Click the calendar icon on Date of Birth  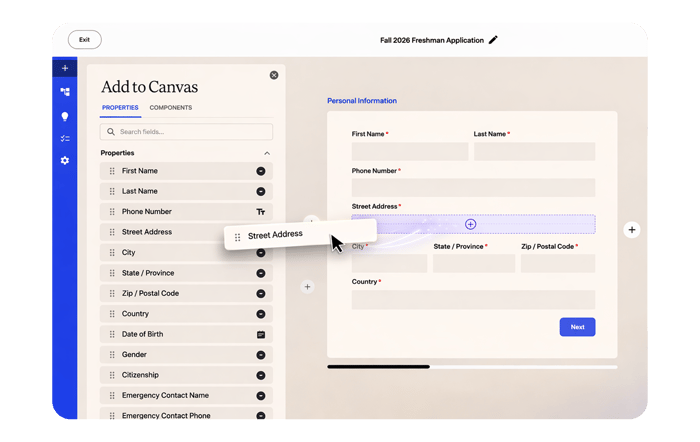click(x=261, y=334)
